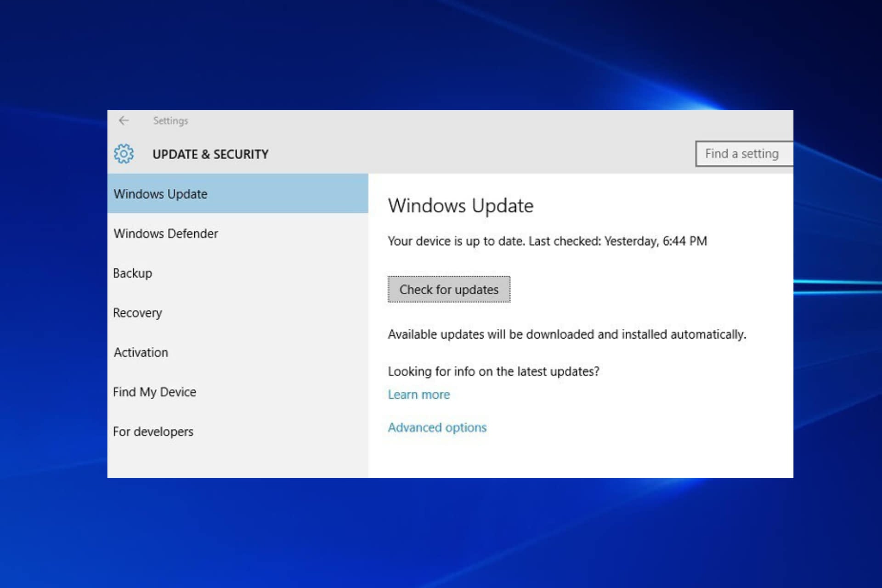882x588 pixels.
Task: Open the Backup section
Action: pos(132,273)
